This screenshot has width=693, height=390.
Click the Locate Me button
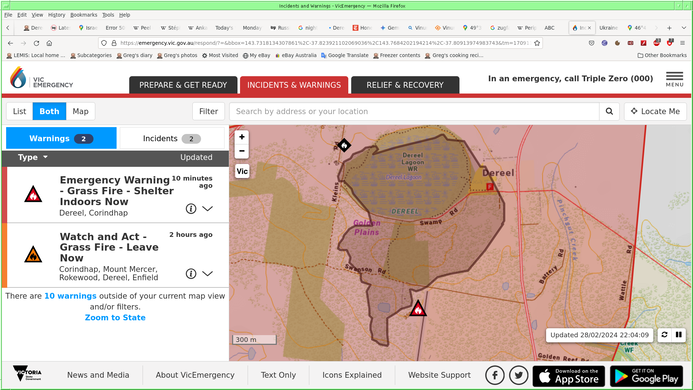click(x=655, y=111)
